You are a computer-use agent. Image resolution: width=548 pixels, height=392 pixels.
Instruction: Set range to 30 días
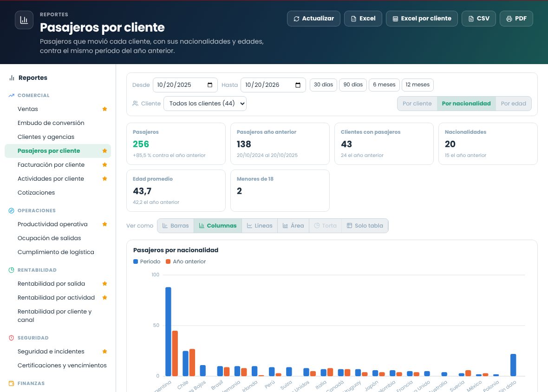click(x=323, y=85)
